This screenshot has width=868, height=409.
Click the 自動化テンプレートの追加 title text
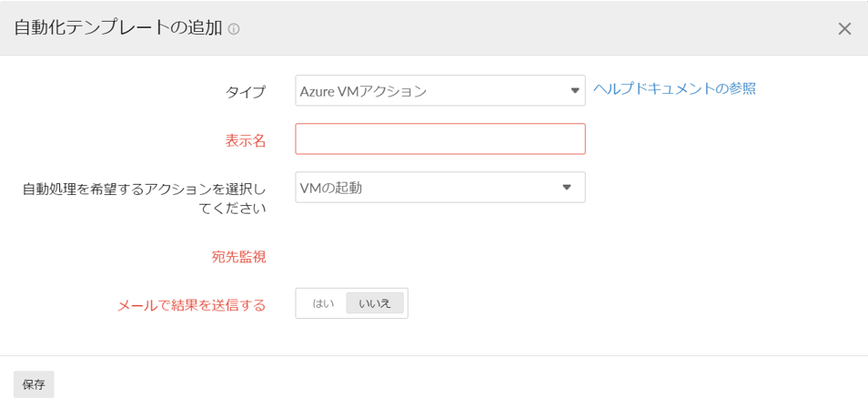click(x=117, y=27)
